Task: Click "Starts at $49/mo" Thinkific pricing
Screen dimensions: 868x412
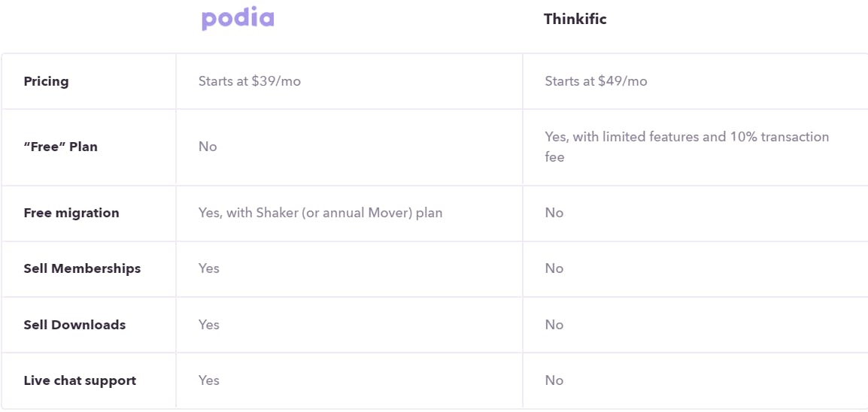Action: pos(596,81)
